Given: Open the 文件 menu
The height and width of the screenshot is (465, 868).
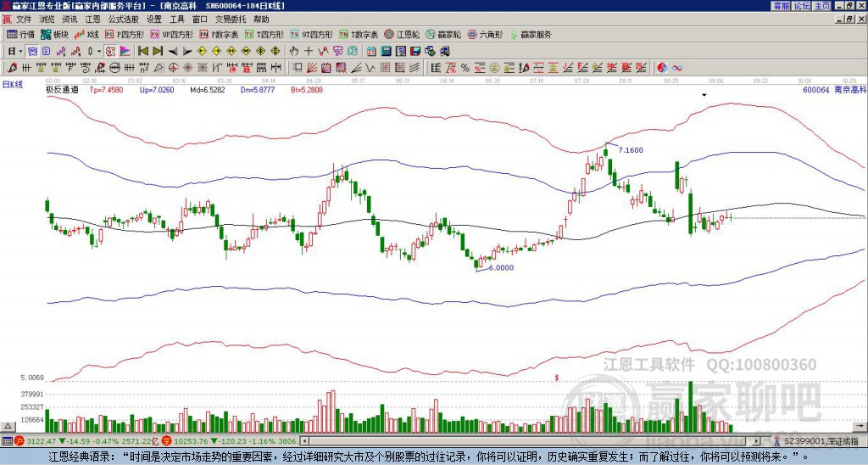Looking at the screenshot, I should pyautogui.click(x=24, y=20).
